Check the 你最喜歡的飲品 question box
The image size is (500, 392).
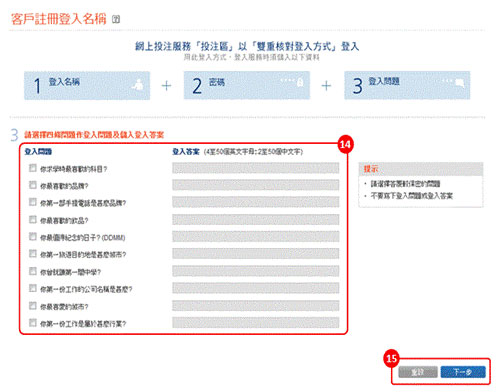(33, 219)
